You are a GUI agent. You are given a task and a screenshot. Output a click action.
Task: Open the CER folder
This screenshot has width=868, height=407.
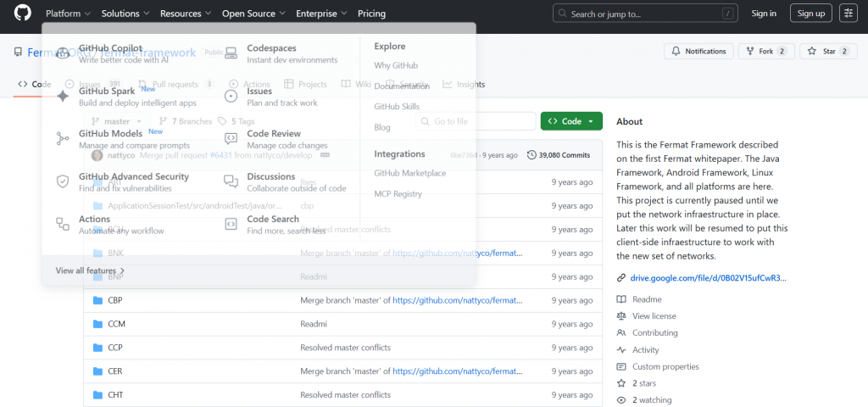[115, 371]
